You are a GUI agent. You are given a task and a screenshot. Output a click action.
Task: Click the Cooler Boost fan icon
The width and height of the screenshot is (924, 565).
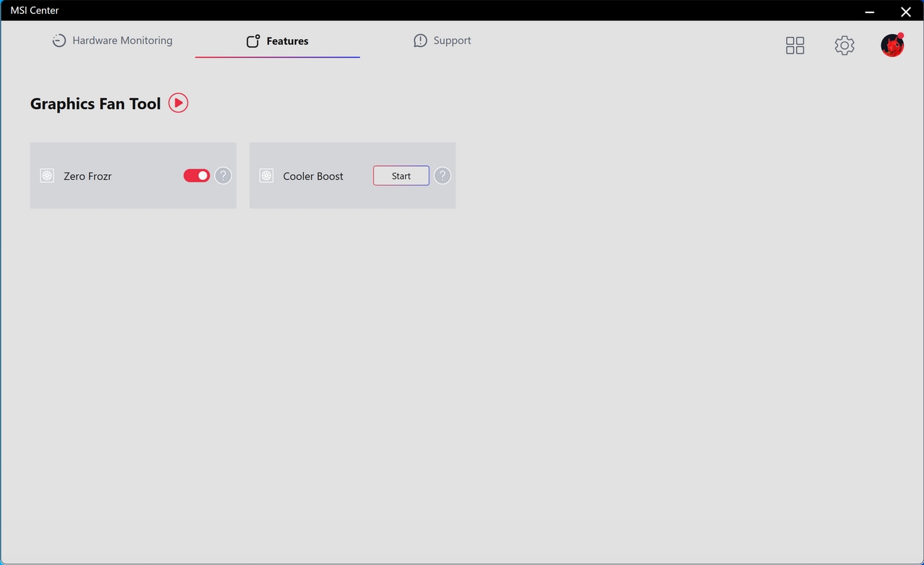(x=266, y=176)
